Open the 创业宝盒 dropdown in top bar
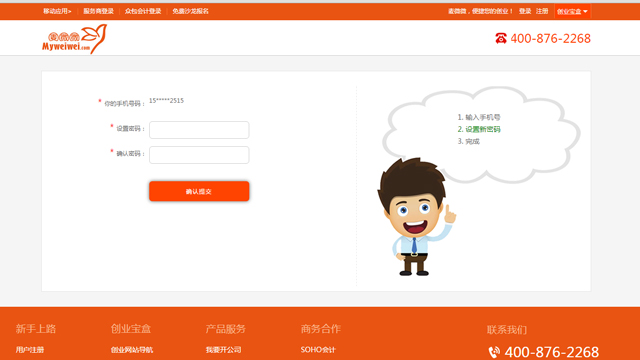The width and height of the screenshot is (640, 360). pyautogui.click(x=572, y=11)
